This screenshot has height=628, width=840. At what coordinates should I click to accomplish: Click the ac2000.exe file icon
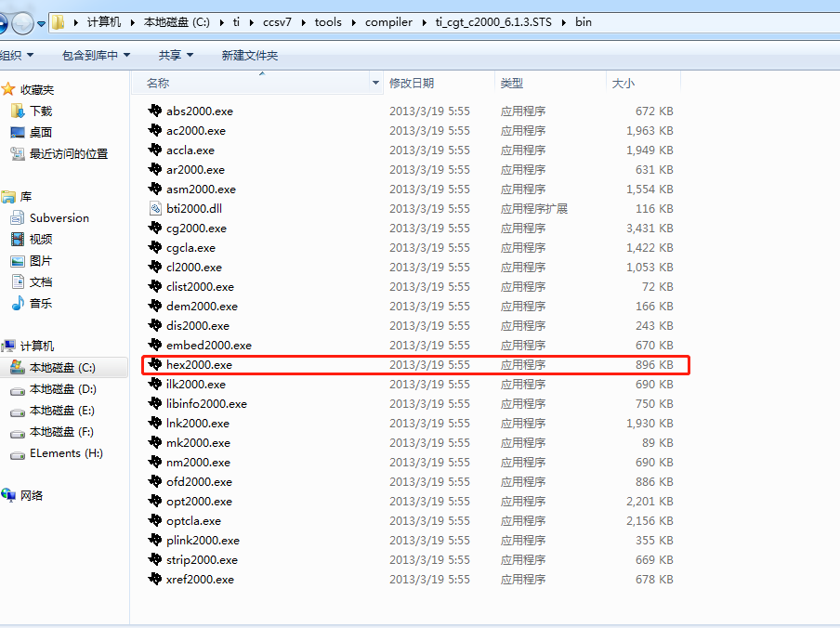[155, 130]
